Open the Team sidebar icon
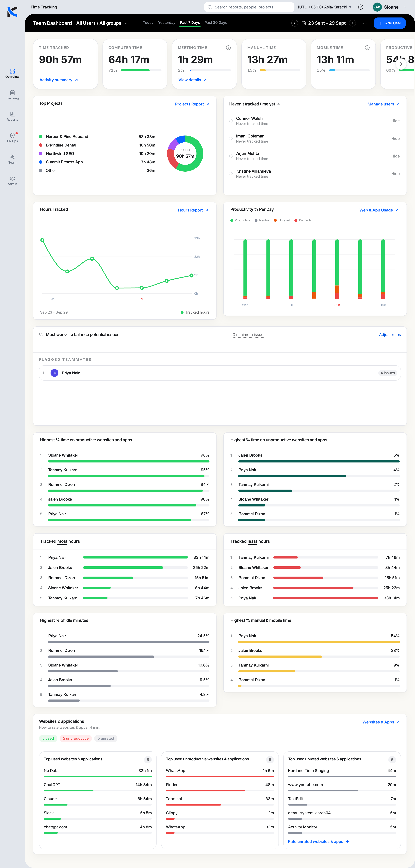Viewport: 415px width, 868px height. 12,159
